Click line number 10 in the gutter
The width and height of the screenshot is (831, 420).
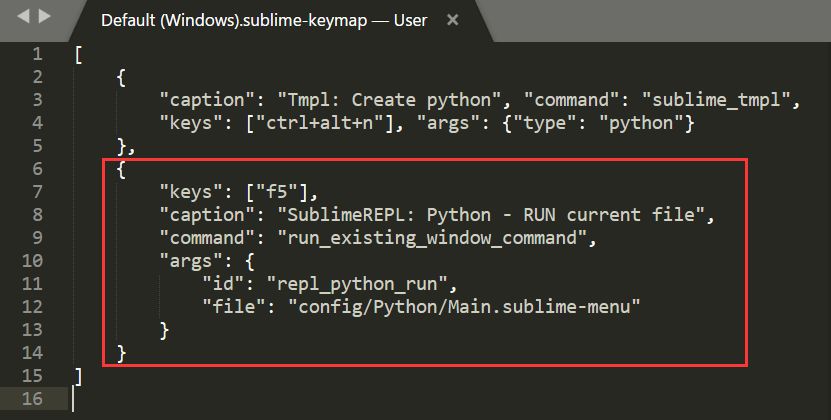pyautogui.click(x=32, y=261)
